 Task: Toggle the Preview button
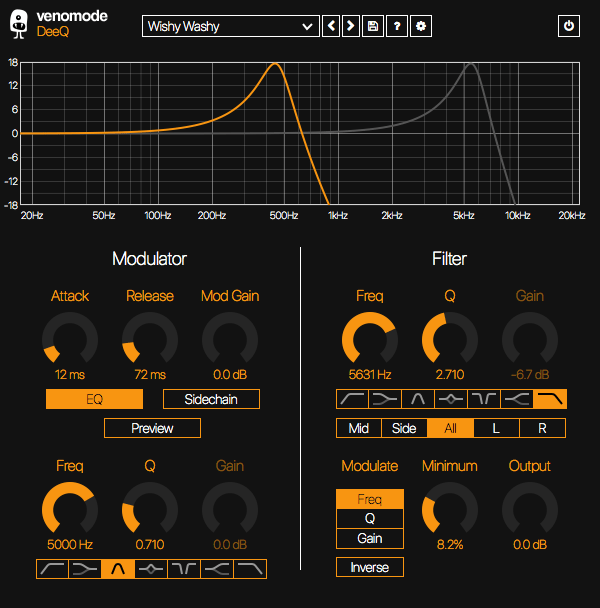pyautogui.click(x=152, y=428)
